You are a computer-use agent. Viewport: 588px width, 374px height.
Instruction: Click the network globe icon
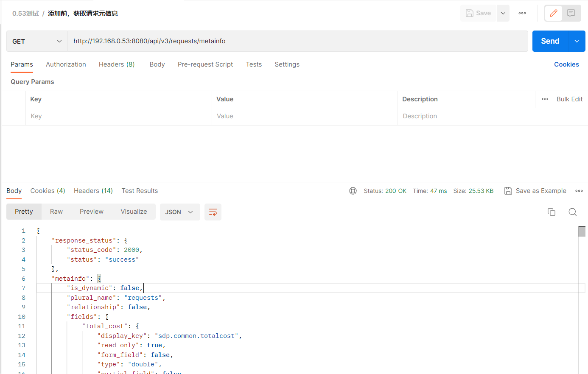pos(353,191)
